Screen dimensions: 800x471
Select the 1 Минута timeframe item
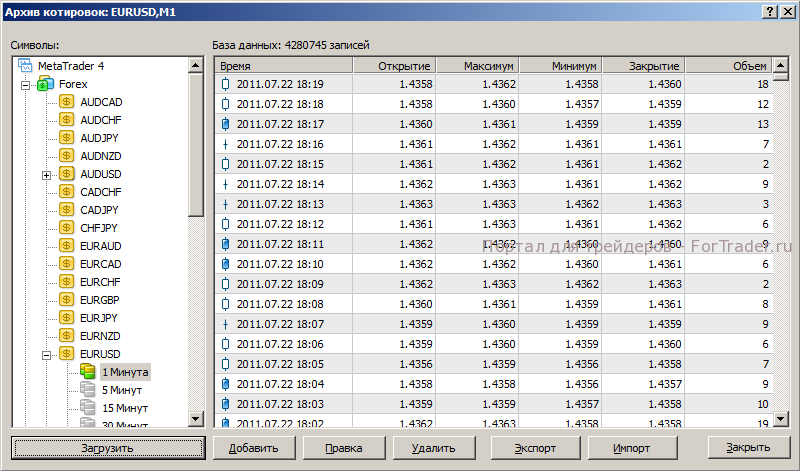125,372
